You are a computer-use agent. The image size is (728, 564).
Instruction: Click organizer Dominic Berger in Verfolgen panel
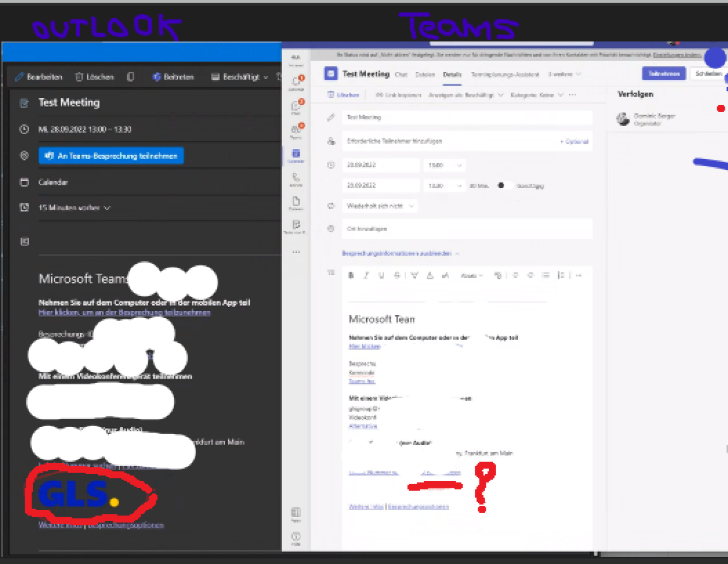[646, 119]
